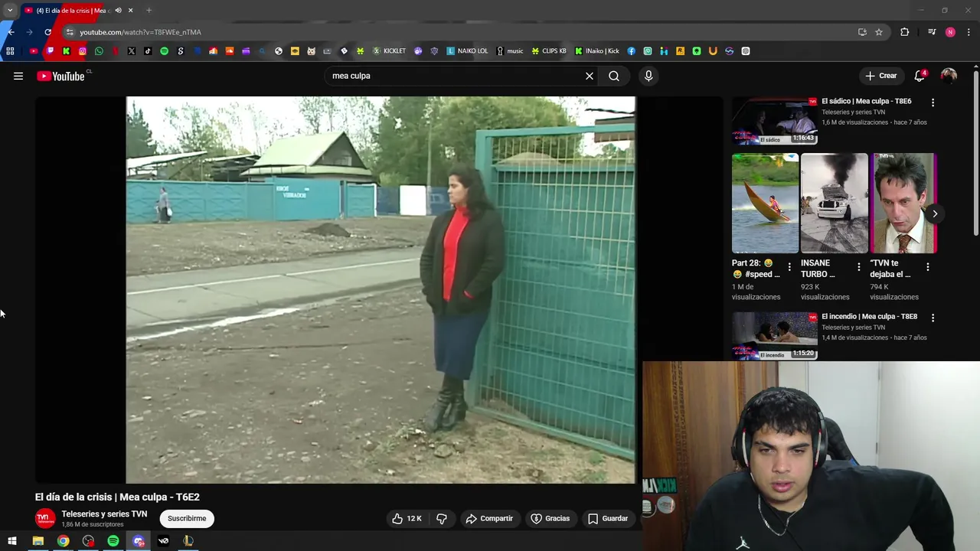Open the Instagram bookmark
Screen dimensions: 980x551
click(x=83, y=51)
